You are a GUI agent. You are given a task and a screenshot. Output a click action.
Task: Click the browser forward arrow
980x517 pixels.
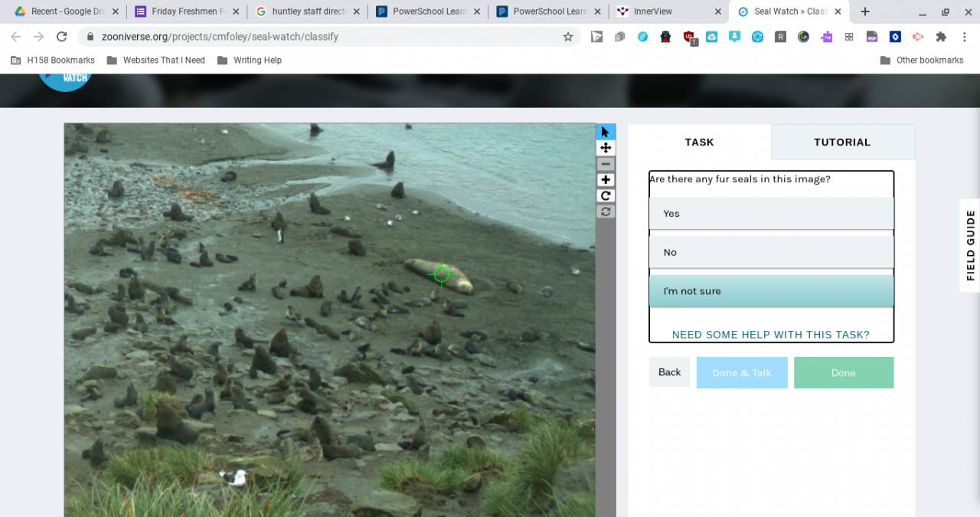(39, 37)
